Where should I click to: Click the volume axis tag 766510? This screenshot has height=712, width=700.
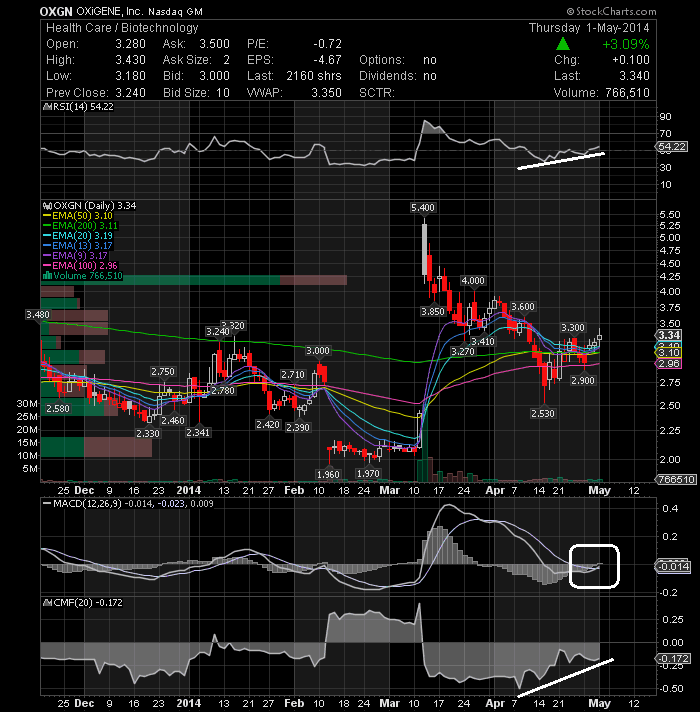tap(675, 480)
